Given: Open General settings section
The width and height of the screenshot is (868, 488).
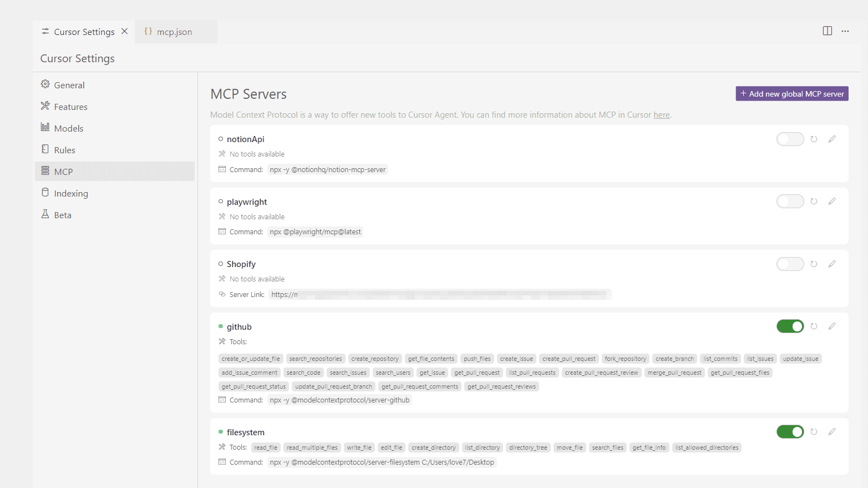Looking at the screenshot, I should (115, 85).
